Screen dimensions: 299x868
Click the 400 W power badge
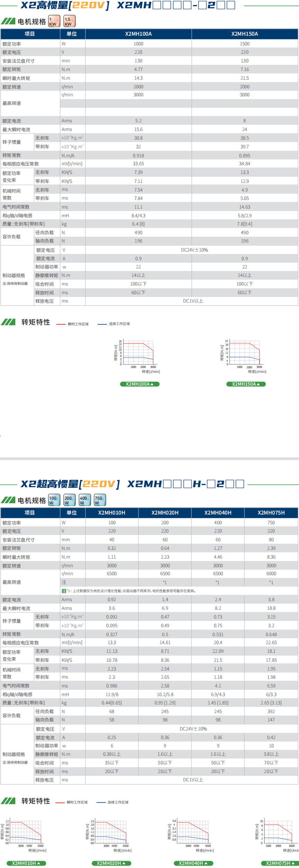pyautogui.click(x=84, y=500)
